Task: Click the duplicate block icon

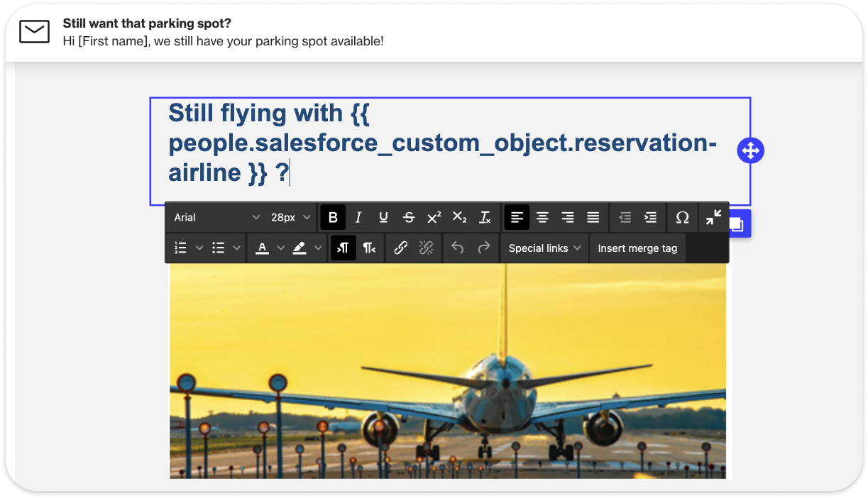Action: pos(738,224)
